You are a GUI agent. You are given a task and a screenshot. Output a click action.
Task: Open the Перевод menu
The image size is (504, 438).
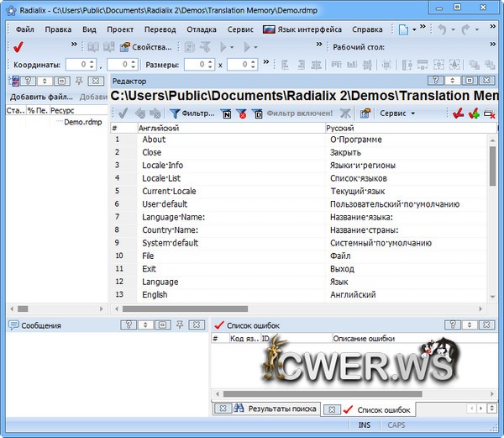(160, 29)
